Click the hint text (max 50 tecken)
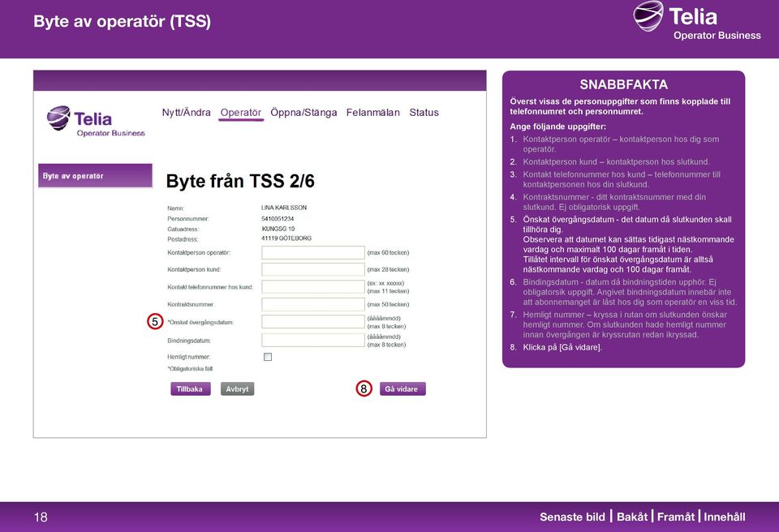 coord(388,304)
